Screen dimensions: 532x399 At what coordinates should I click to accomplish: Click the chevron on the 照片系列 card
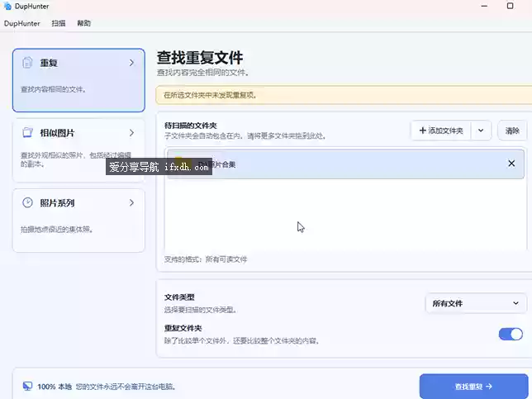[131, 202]
